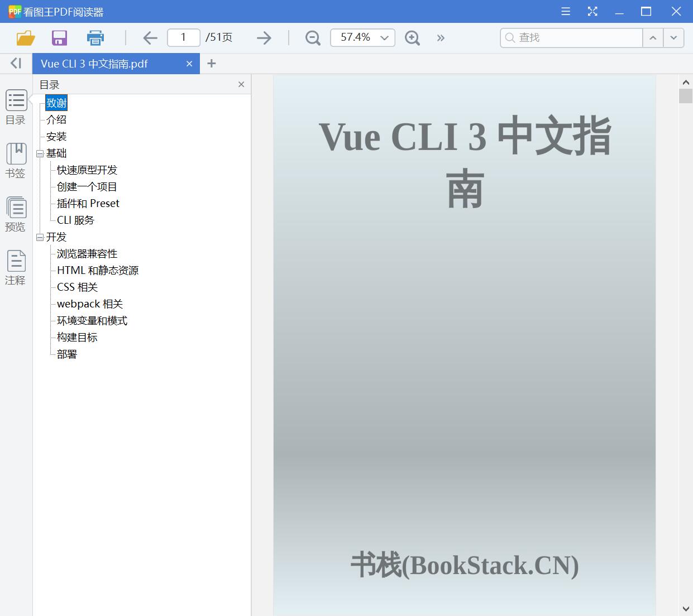The image size is (693, 616).
Task: Select 开发 in the outline
Action: 56,237
